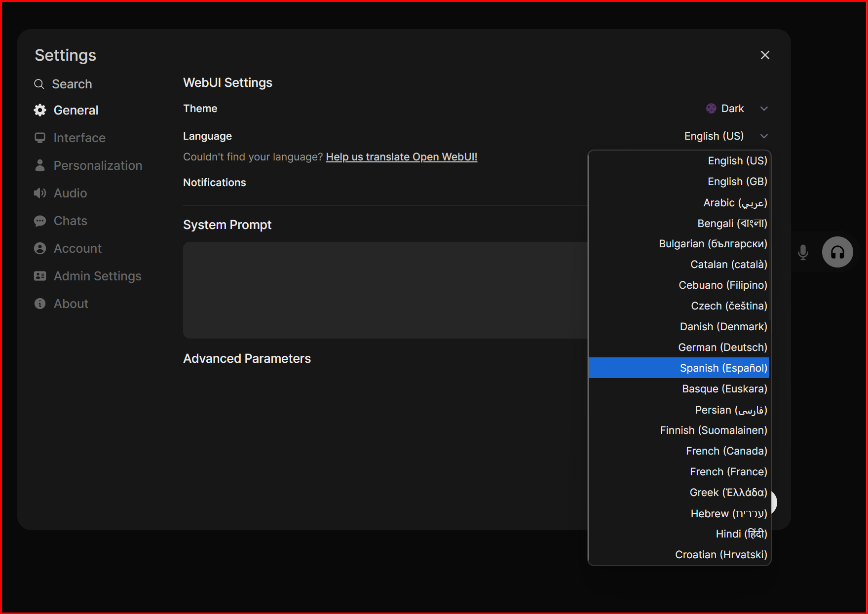Image resolution: width=868 pixels, height=614 pixels.
Task: Click the Search settings field
Action: pos(72,84)
